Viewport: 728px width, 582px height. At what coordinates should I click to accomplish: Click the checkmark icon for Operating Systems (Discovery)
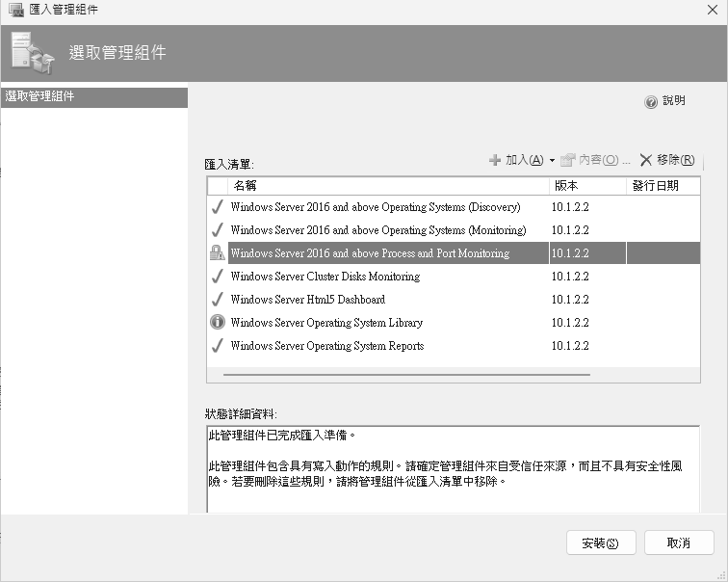pyautogui.click(x=217, y=207)
